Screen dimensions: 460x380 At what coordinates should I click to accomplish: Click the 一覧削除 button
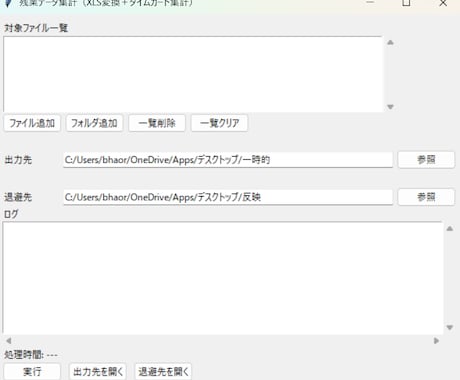point(157,123)
